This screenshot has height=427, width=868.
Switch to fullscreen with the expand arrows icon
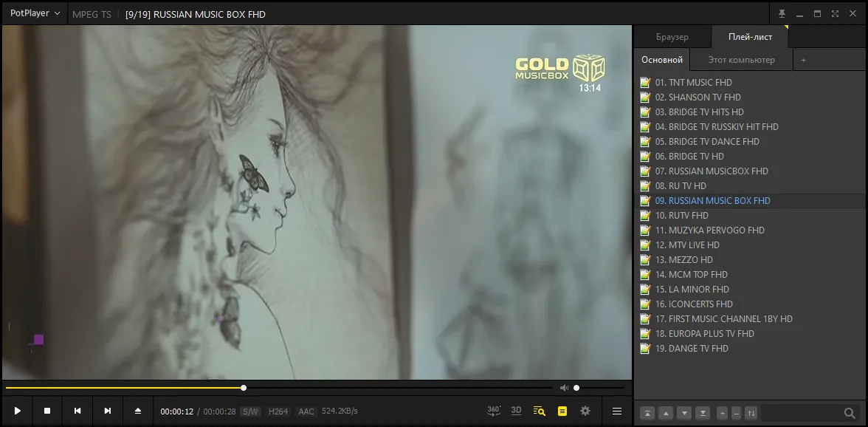[836, 14]
